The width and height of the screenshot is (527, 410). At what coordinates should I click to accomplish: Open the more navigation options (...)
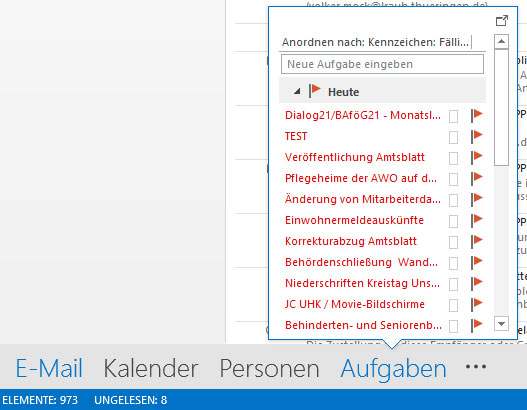(476, 367)
